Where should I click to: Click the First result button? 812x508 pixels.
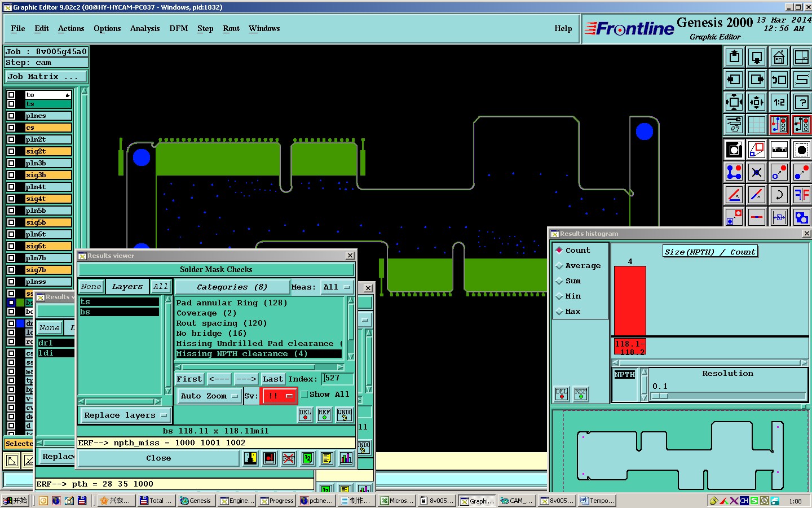(x=189, y=379)
